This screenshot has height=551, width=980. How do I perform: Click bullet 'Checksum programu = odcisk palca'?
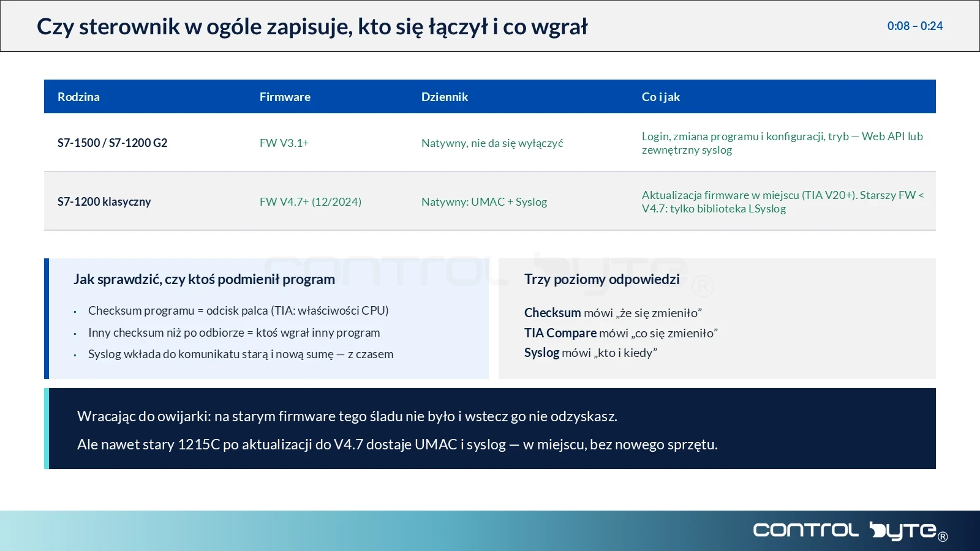point(238,310)
